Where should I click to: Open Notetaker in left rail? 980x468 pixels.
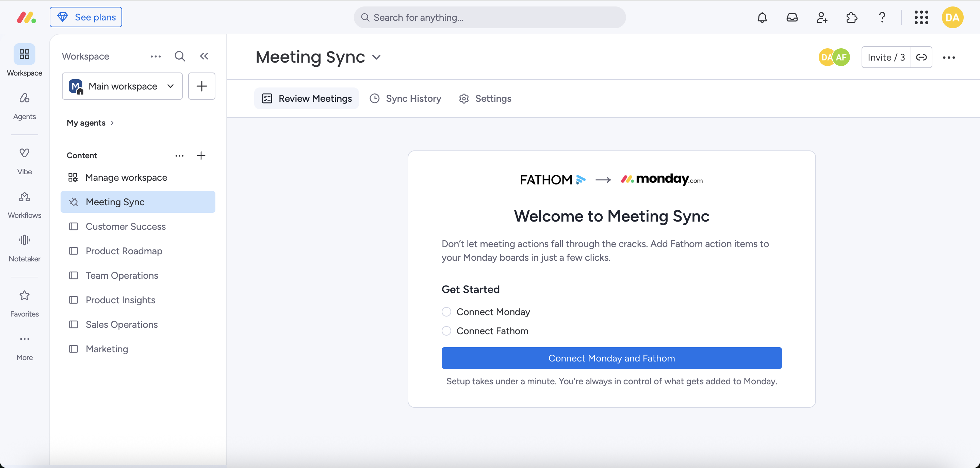24,248
